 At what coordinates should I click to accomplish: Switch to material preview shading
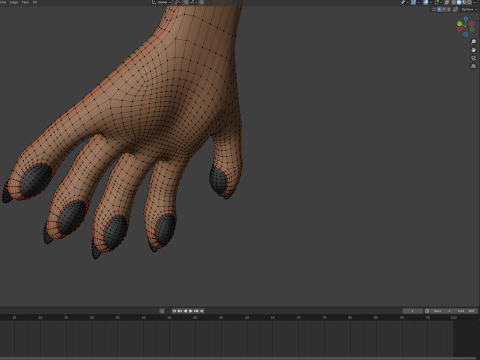[464, 2]
